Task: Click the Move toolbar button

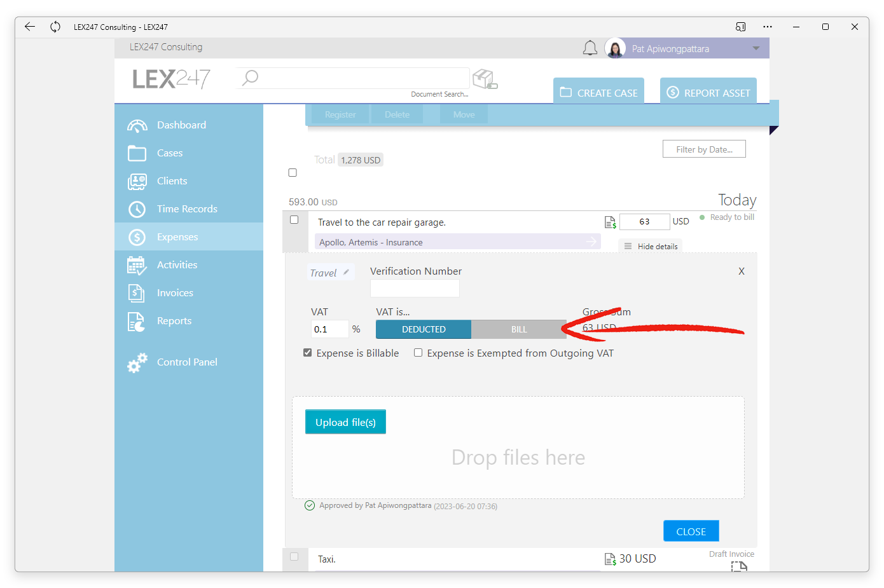Action: 464,114
